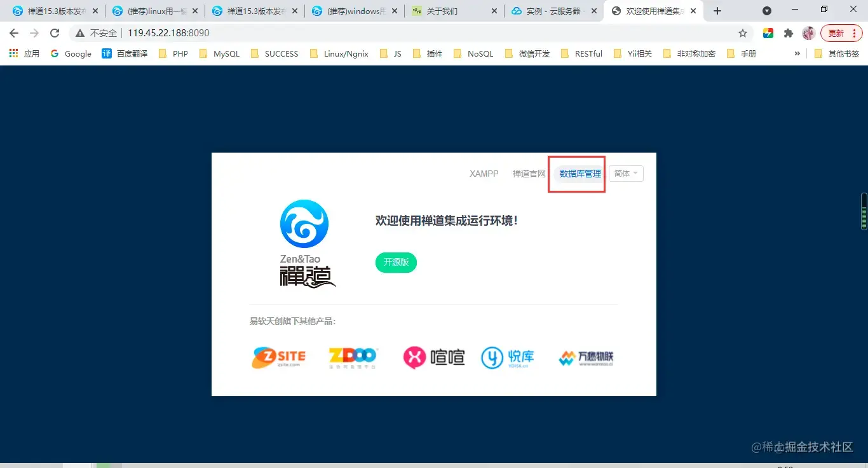Image resolution: width=868 pixels, height=468 pixels.
Task: Switch to the (推荐)linux用一键 tab
Action: tap(154, 11)
